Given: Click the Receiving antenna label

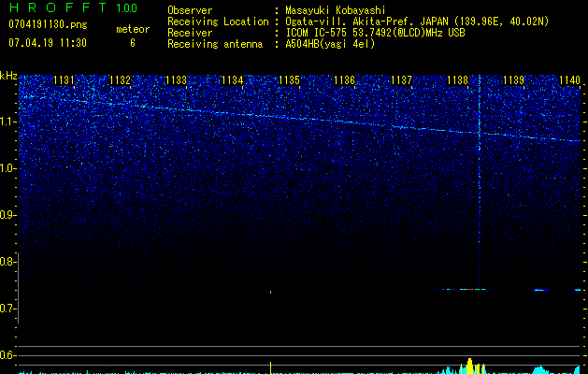Looking at the screenshot, I should click(215, 44).
